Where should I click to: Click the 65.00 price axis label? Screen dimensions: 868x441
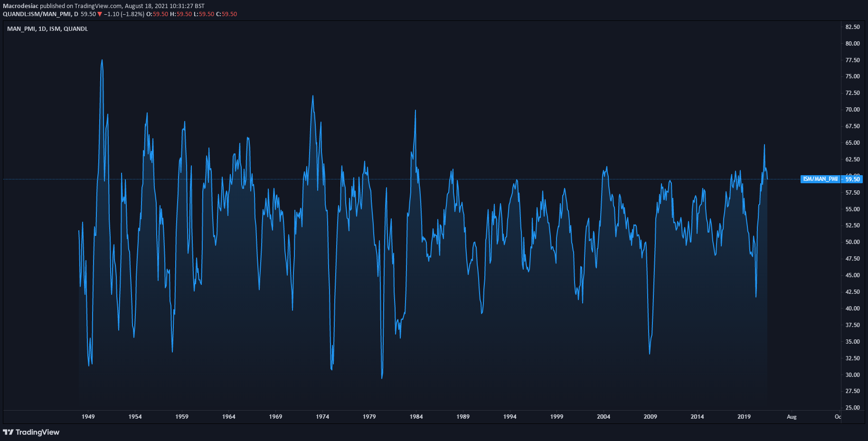coord(852,143)
